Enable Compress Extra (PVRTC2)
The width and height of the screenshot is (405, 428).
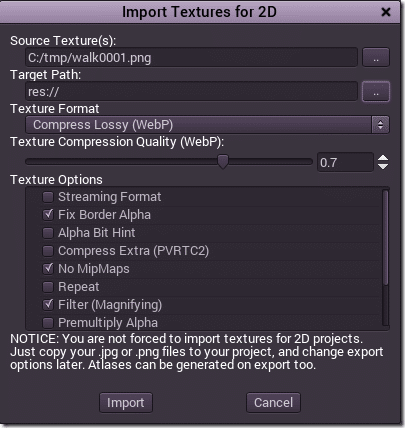[48, 251]
